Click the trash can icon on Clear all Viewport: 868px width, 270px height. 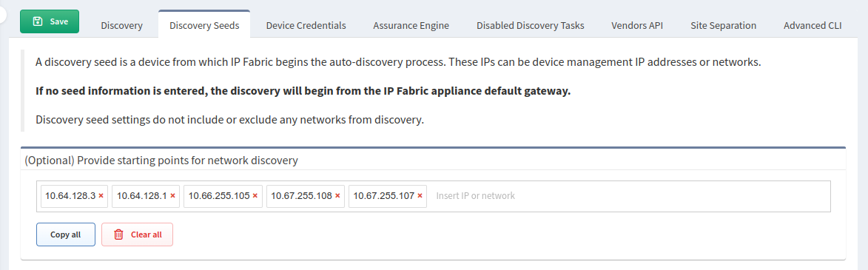click(118, 234)
